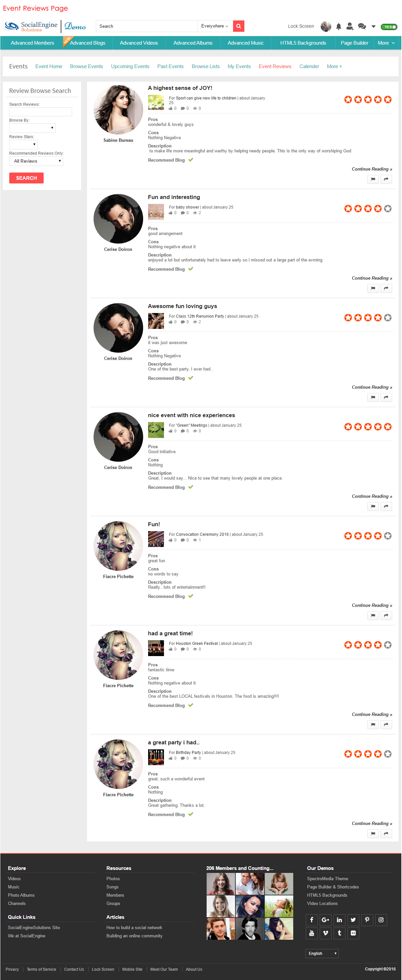Open the Pinterest icon in footer
This screenshot has width=402, height=980.
tap(367, 920)
